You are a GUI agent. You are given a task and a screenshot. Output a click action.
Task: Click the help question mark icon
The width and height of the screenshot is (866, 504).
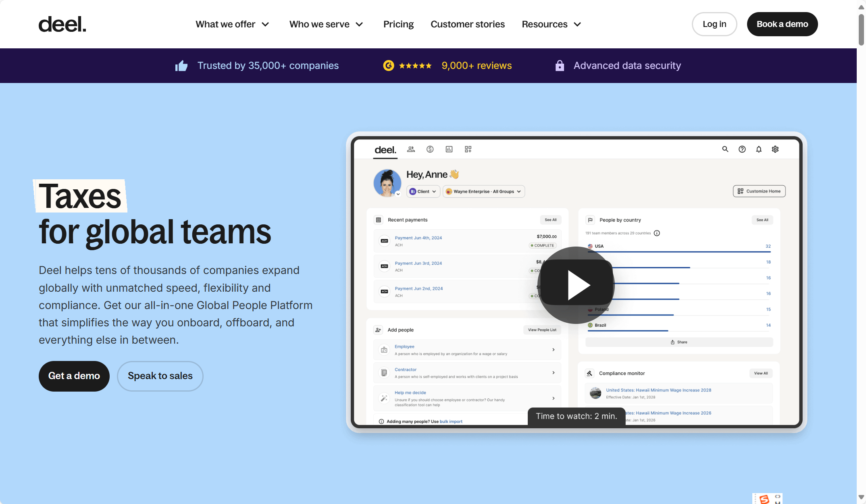(x=742, y=149)
